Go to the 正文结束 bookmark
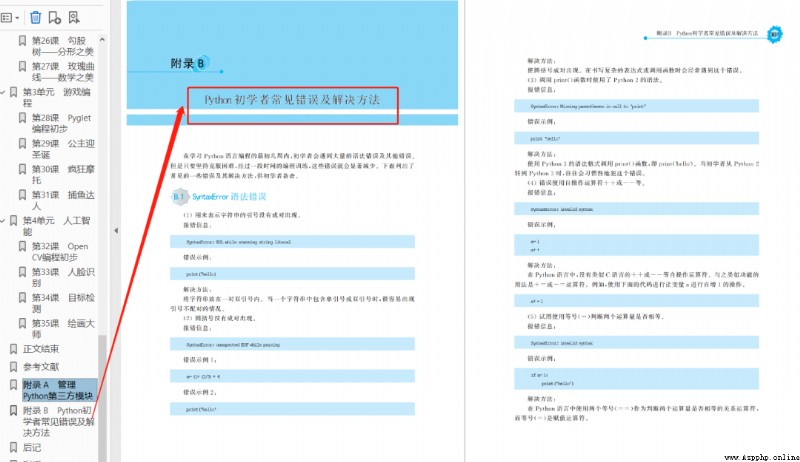 [x=41, y=349]
